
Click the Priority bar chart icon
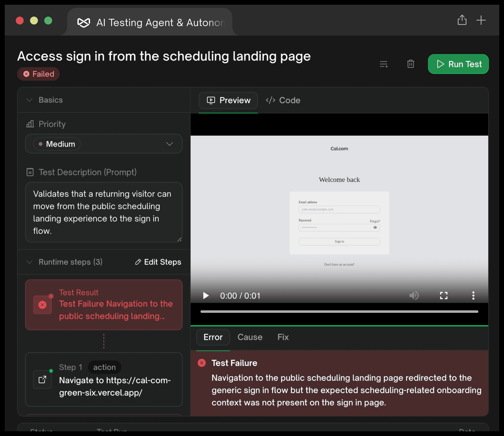pos(30,124)
